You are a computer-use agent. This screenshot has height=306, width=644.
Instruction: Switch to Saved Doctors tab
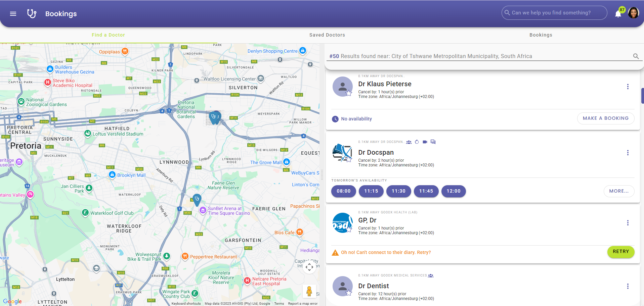tap(327, 35)
